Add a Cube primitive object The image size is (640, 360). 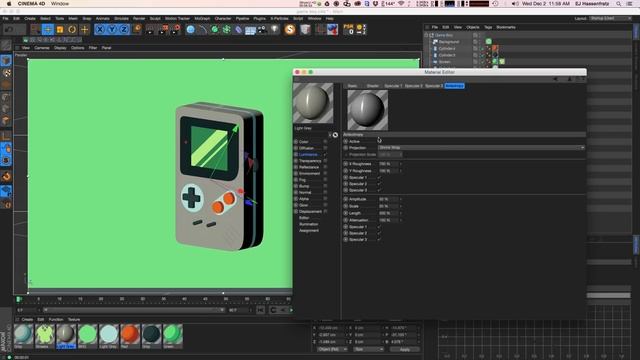(190, 29)
